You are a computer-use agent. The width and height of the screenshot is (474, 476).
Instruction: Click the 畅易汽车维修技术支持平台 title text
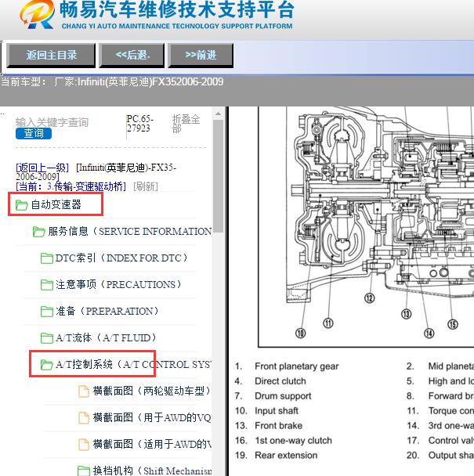(177, 9)
